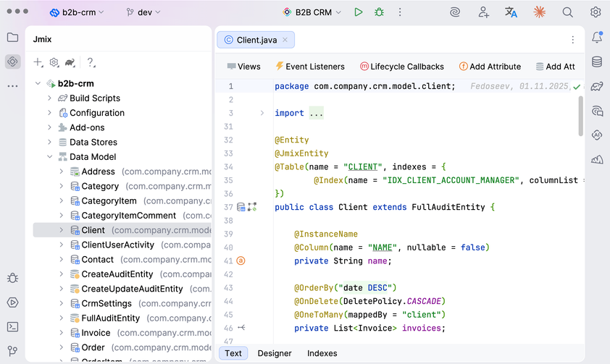Viewport: 610px width, 364px height.
Task: Click the Search magnifier icon
Action: [568, 12]
